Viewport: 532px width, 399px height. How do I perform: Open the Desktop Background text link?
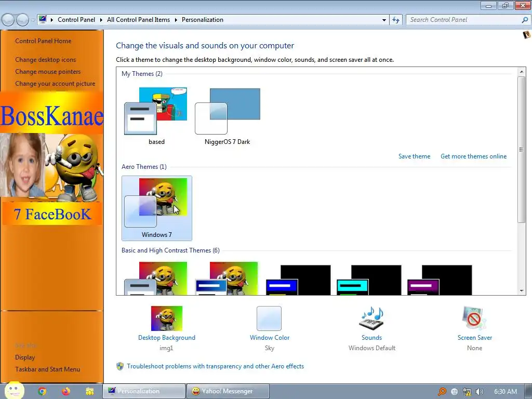tap(167, 338)
